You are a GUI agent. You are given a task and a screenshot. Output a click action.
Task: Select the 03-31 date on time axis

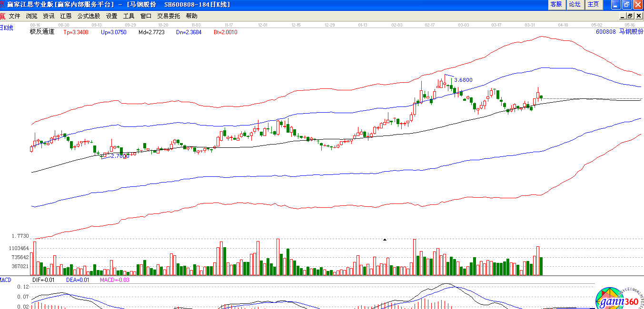tap(530, 25)
